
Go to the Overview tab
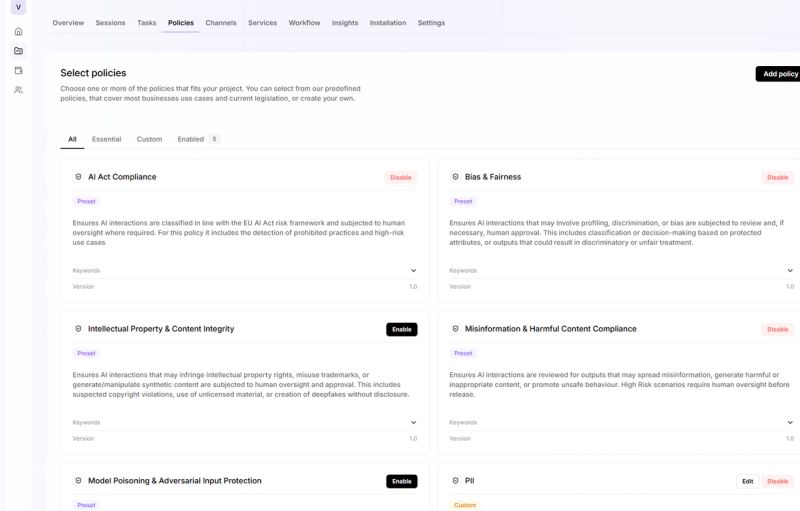click(68, 23)
